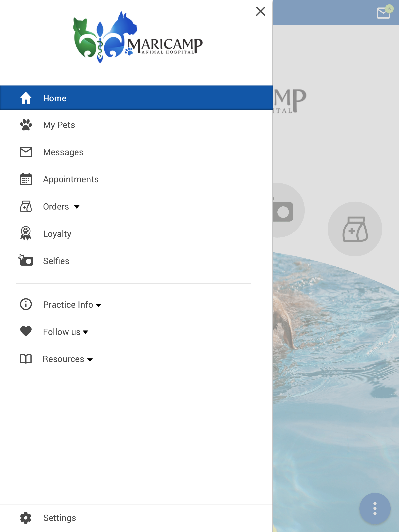Screen dimensions: 399x532
Task: Expand the Follow us dropdown arrow
Action: [x=86, y=332]
